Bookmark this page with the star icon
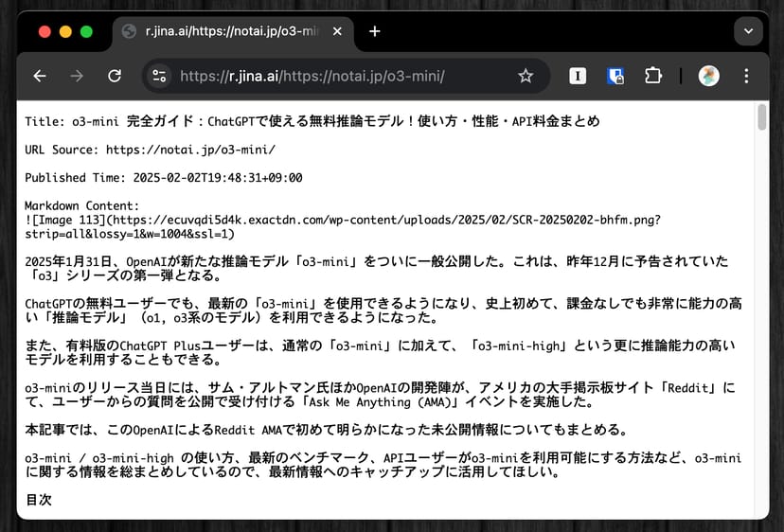The image size is (784, 532). coord(526,76)
